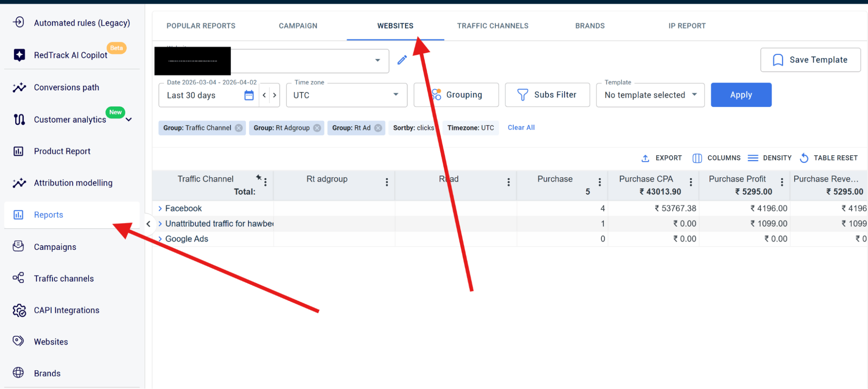Viewport: 868px width, 389px height.
Task: Open Traffic Channel column options menu
Action: tap(265, 182)
